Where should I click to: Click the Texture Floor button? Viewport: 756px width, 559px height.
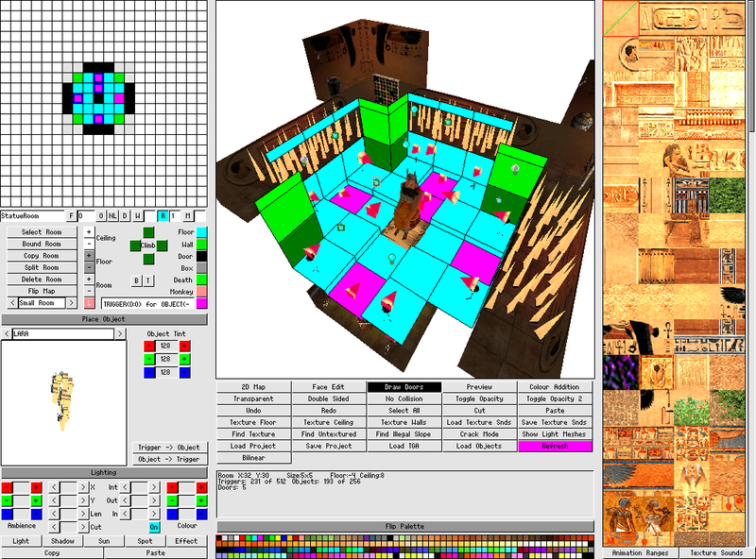pyautogui.click(x=253, y=422)
